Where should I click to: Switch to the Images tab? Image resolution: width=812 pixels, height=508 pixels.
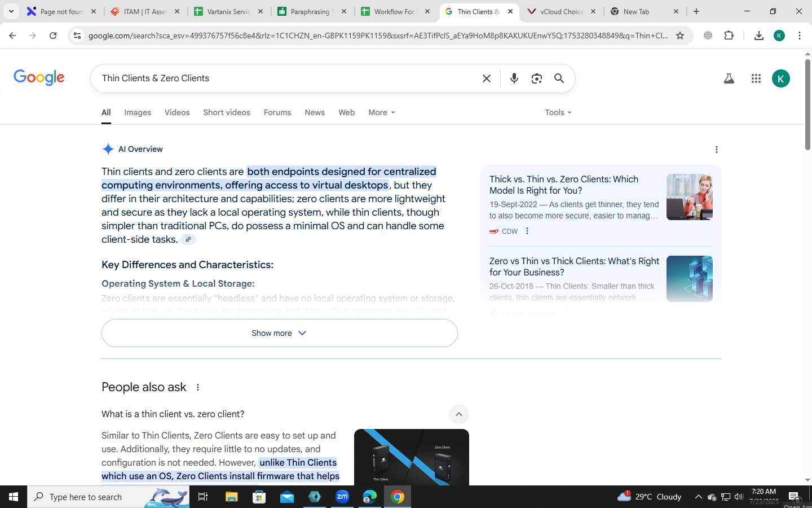point(138,112)
